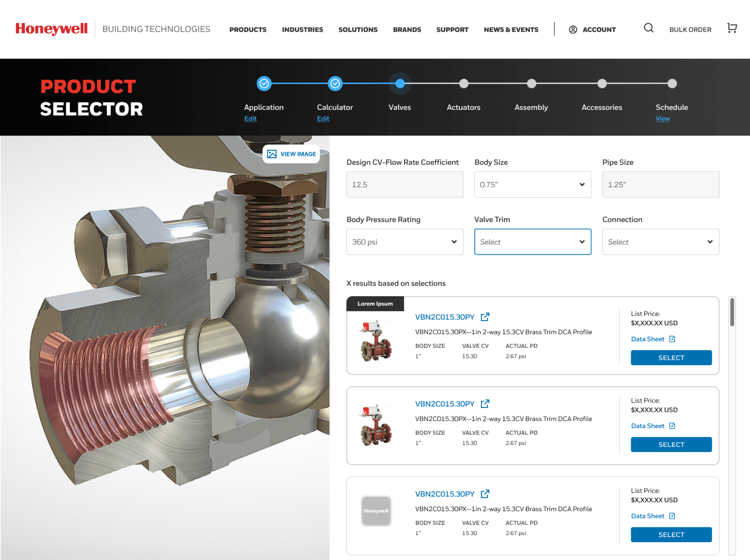The height and width of the screenshot is (560, 750).
Task: Edit the Calculator step
Action: coord(323,118)
